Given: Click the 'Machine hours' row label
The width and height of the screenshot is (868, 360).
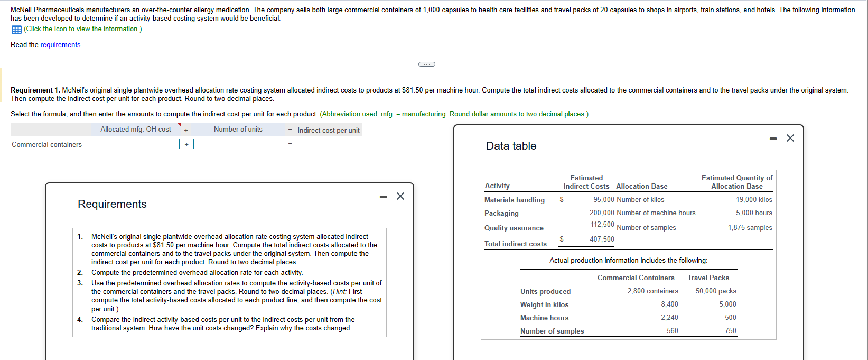Looking at the screenshot, I should tap(544, 318).
